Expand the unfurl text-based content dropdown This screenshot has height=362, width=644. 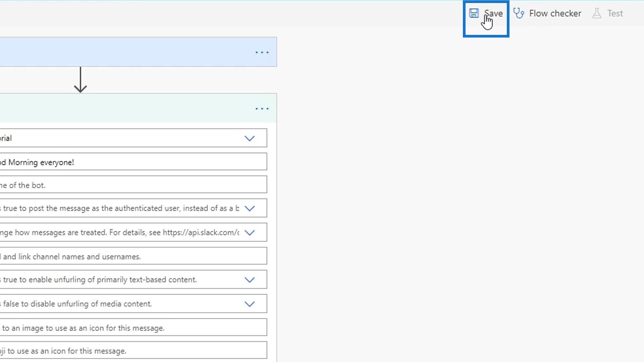(250, 280)
